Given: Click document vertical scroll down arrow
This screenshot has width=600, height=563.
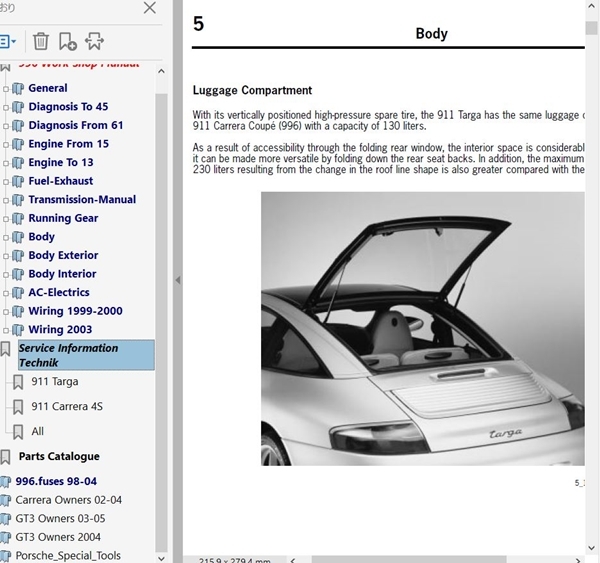Looking at the screenshot, I should click(592, 548).
